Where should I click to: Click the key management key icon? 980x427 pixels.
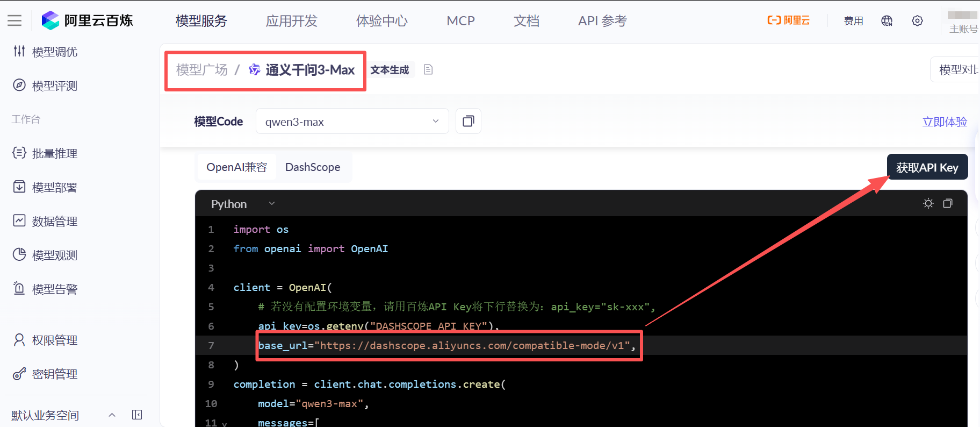[x=19, y=373]
